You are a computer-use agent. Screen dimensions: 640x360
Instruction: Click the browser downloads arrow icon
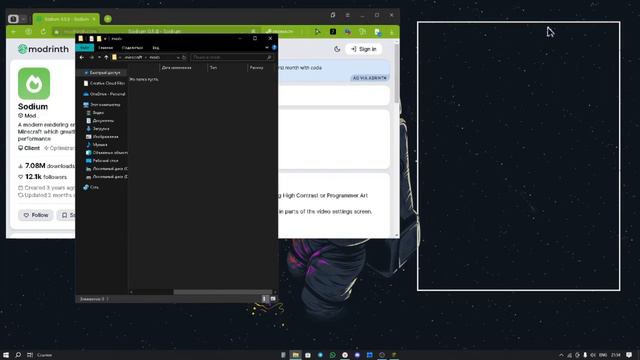[391, 31]
